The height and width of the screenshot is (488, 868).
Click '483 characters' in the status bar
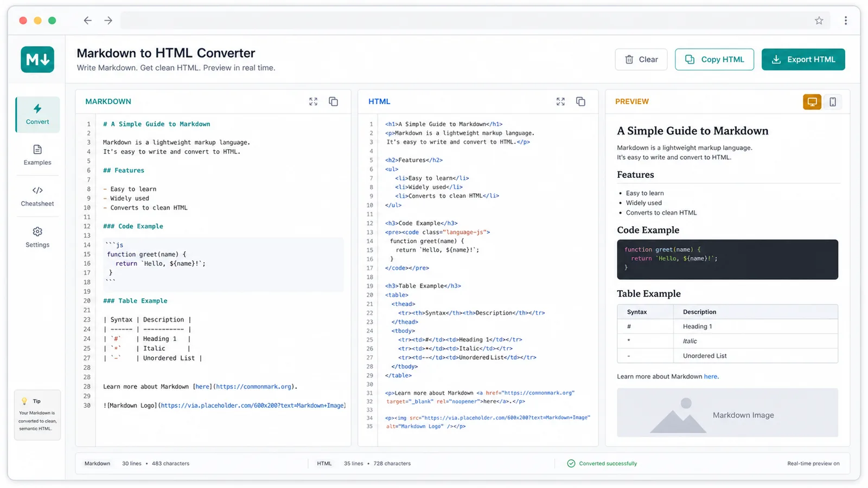pos(170,464)
